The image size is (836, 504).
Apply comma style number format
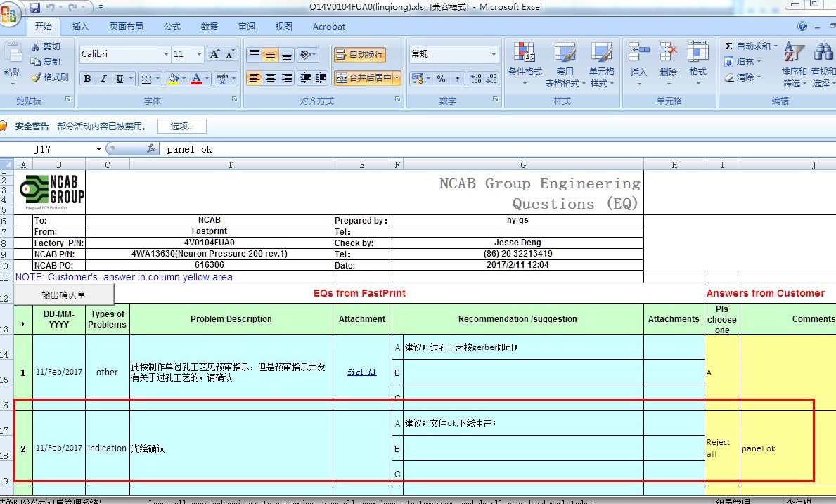pos(458,79)
